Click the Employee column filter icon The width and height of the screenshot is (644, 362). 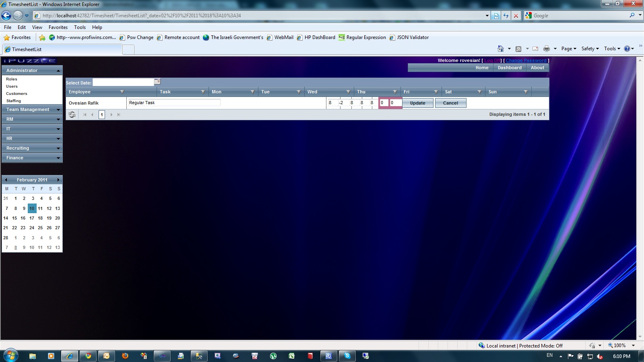click(122, 92)
